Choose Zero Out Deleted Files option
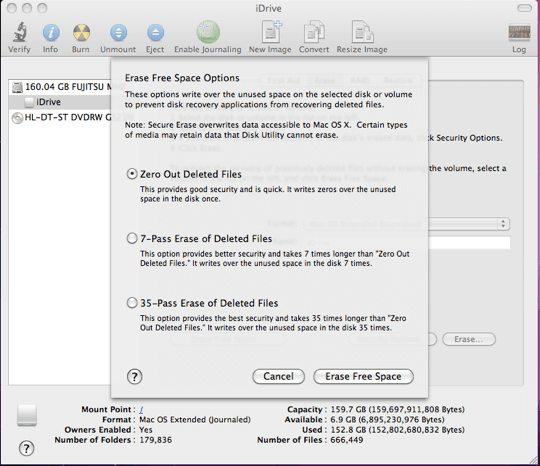The image size is (540, 466). pyautogui.click(x=132, y=174)
